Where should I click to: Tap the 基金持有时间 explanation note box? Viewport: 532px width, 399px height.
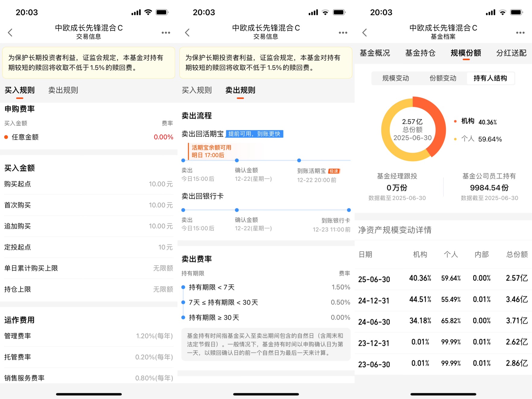click(x=266, y=344)
